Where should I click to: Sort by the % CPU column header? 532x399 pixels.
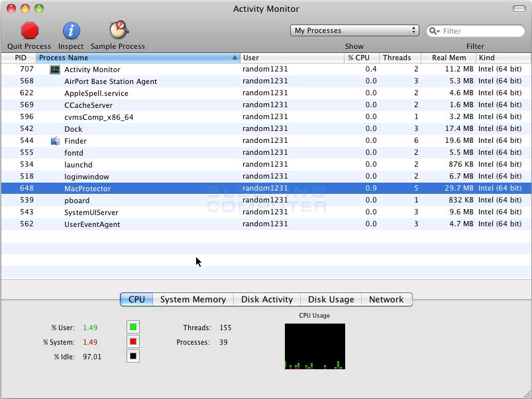[x=362, y=58]
